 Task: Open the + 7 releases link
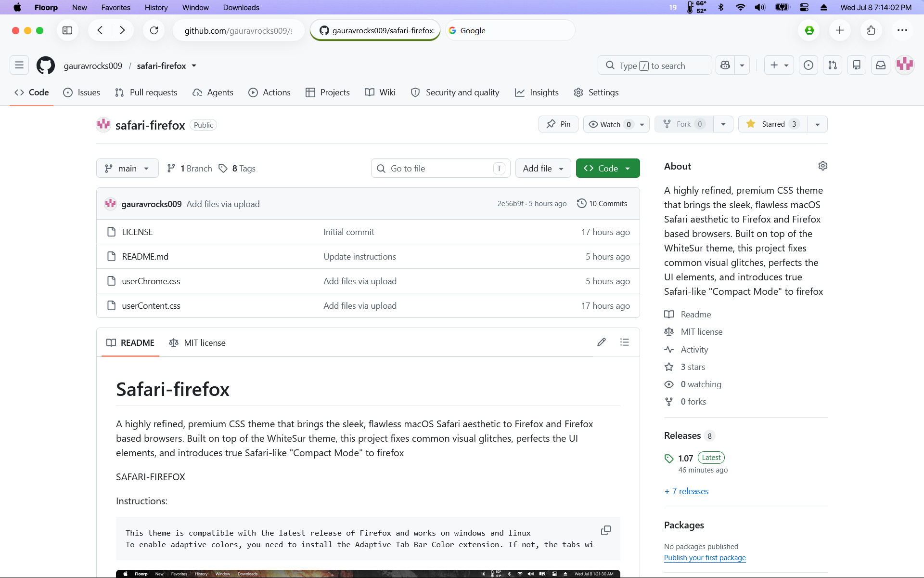(x=686, y=491)
